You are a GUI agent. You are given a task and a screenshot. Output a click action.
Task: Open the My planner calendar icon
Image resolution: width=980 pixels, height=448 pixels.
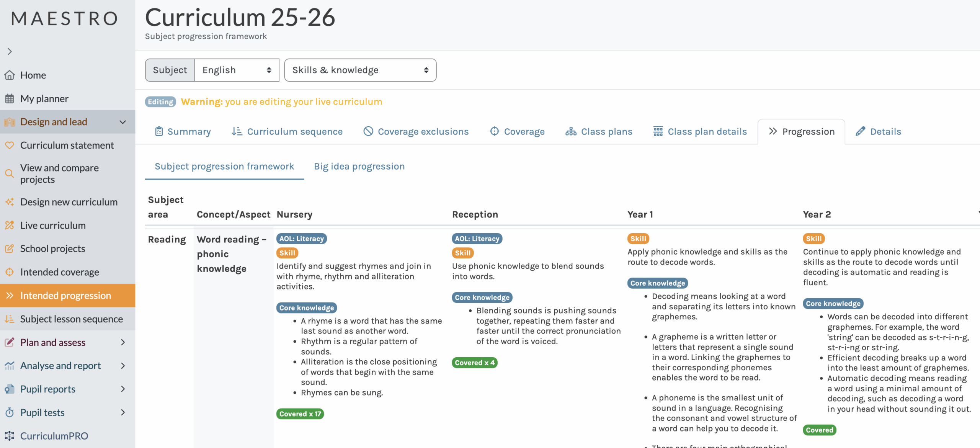point(10,98)
